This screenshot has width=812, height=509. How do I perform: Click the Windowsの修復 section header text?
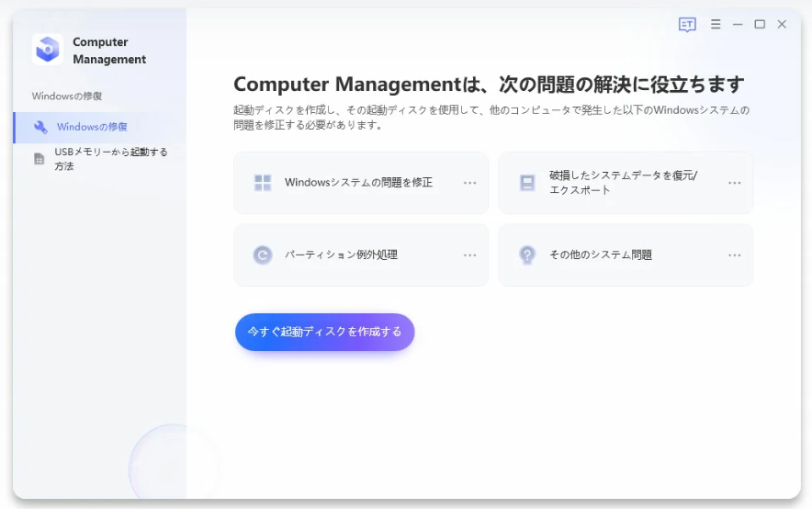pos(67,96)
